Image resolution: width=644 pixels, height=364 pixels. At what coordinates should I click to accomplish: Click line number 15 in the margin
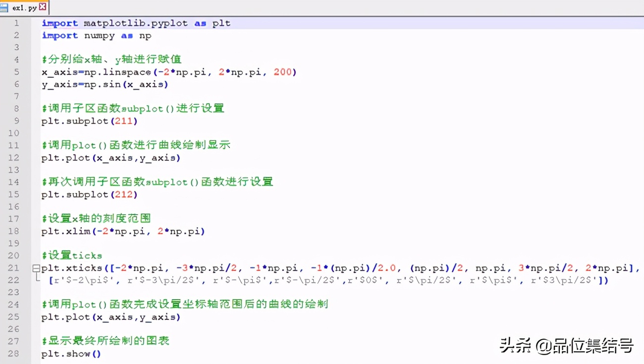pos(14,194)
